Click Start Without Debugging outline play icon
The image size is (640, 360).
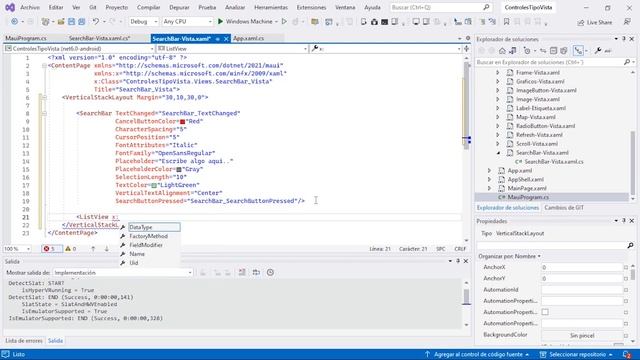(284, 21)
